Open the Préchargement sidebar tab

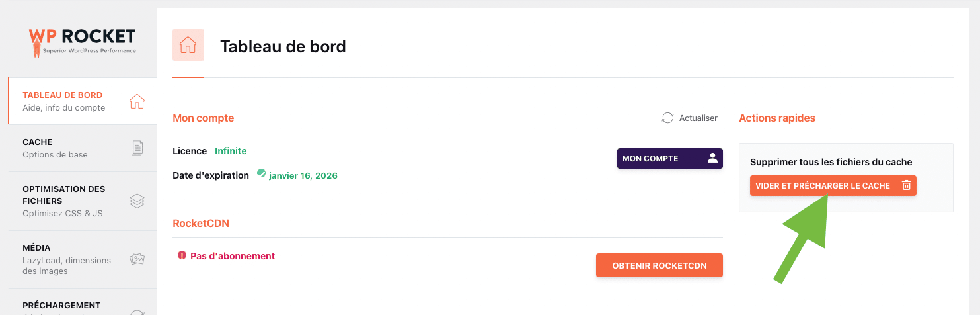click(61, 306)
